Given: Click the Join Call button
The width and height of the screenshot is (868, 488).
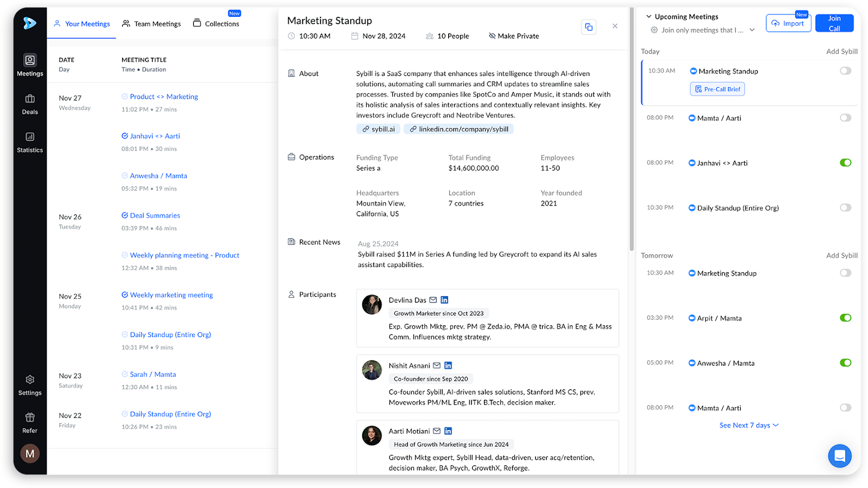Looking at the screenshot, I should 834,23.
